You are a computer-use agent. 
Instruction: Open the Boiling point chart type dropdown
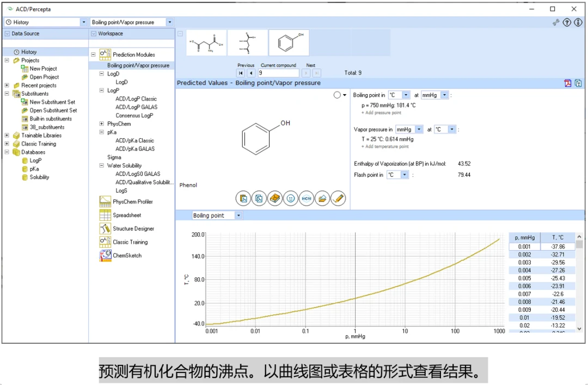[238, 215]
